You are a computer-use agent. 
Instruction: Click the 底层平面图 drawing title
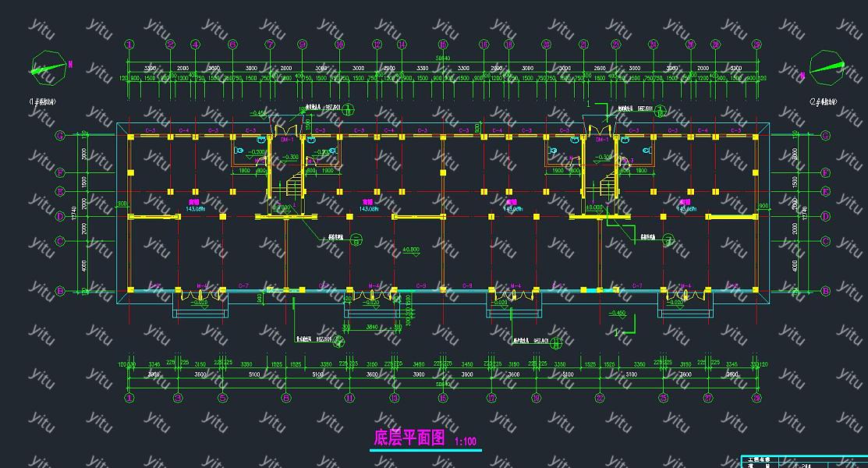pos(409,438)
